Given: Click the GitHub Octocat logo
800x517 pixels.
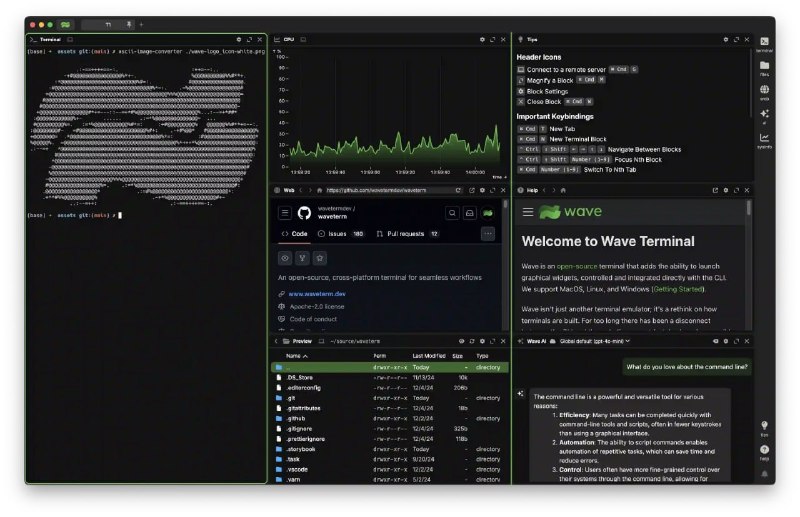Looking at the screenshot, I should coord(305,213).
